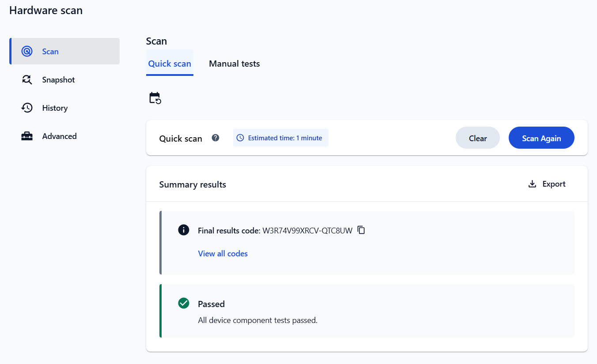
Task: Click the Quick scan help question mark
Action: (215, 138)
